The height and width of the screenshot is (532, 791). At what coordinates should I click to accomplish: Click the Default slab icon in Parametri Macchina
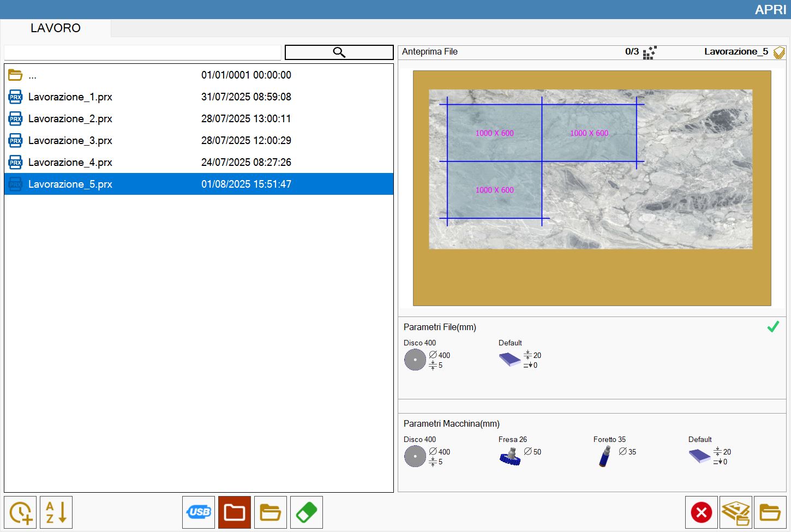point(700,456)
